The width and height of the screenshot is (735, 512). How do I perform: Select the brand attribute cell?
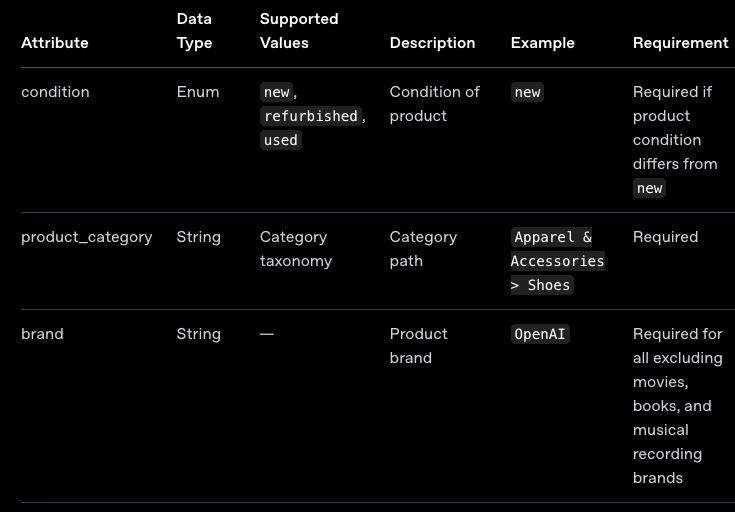pos(42,334)
